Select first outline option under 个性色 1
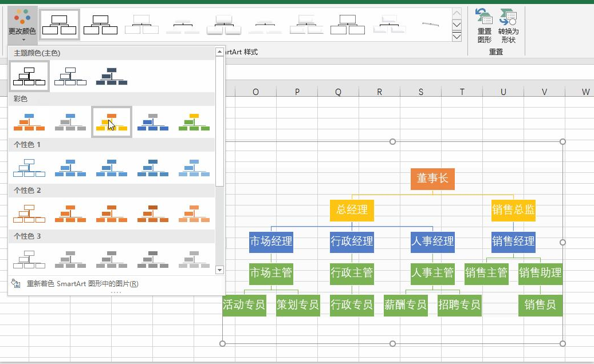Image resolution: width=594 pixels, height=364 pixels. tap(29, 168)
